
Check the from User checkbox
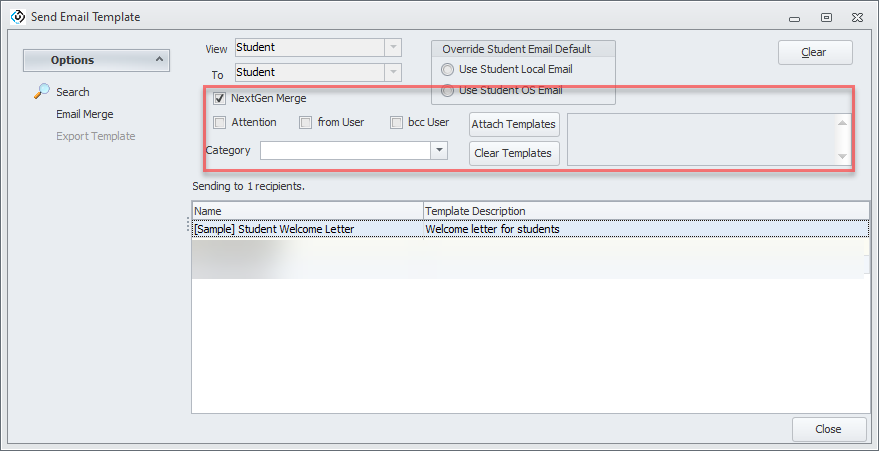click(x=305, y=123)
